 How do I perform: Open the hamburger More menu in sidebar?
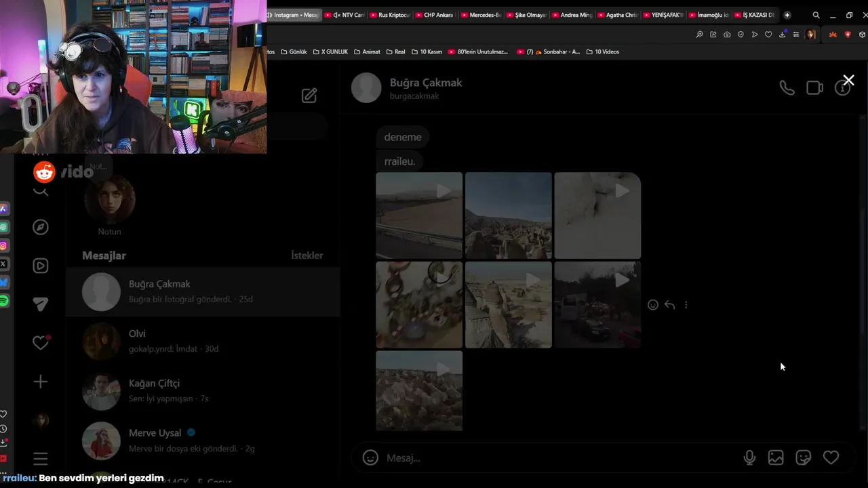(x=41, y=459)
